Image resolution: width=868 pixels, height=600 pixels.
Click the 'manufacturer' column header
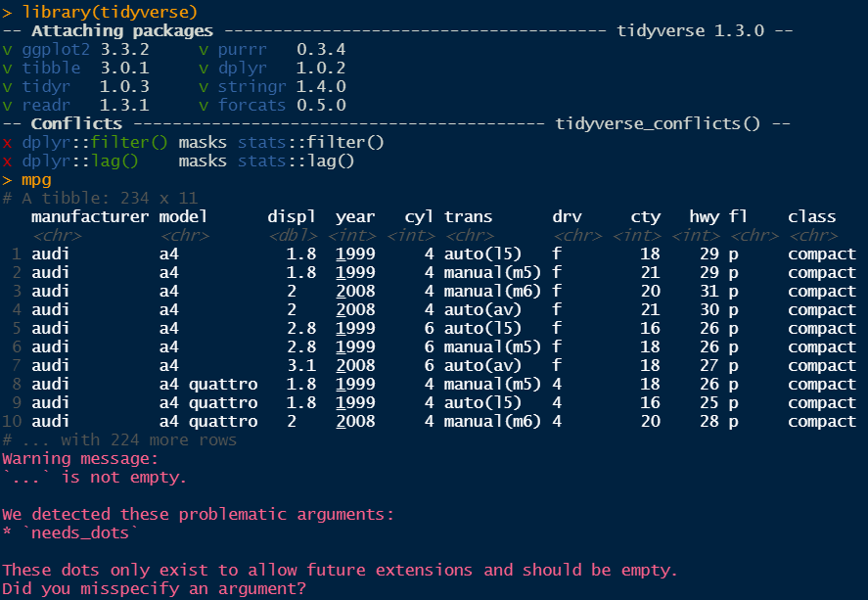pyautogui.click(x=90, y=216)
